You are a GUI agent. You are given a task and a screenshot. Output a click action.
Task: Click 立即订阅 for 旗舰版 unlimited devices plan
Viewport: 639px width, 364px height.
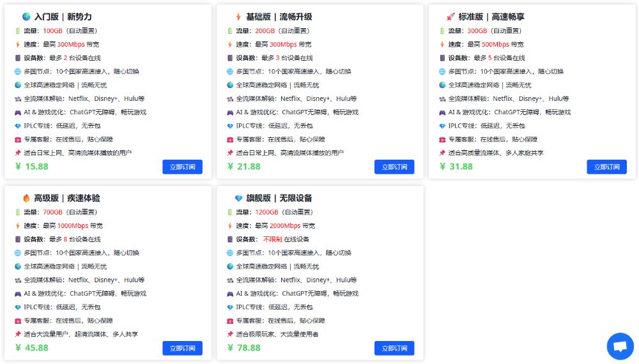pos(394,348)
